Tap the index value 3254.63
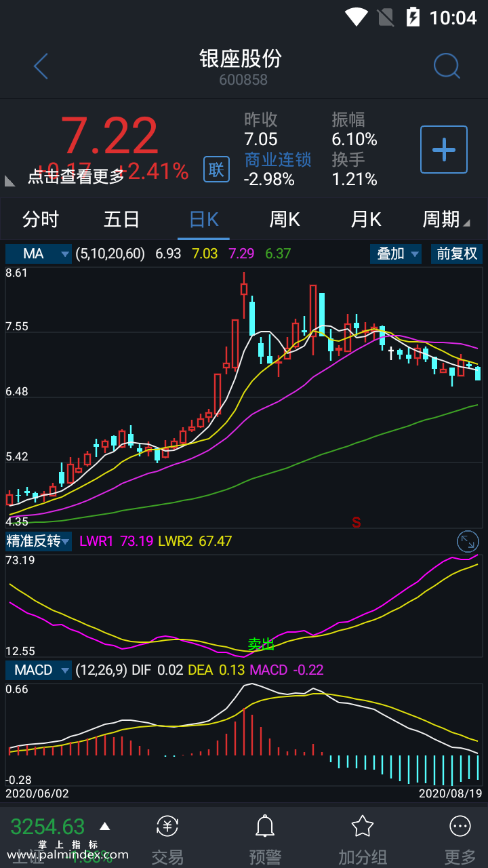488x868 pixels. [47, 827]
